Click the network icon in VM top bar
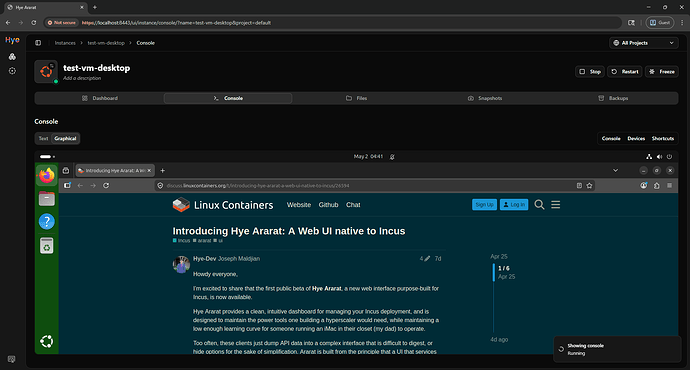 [x=649, y=157]
